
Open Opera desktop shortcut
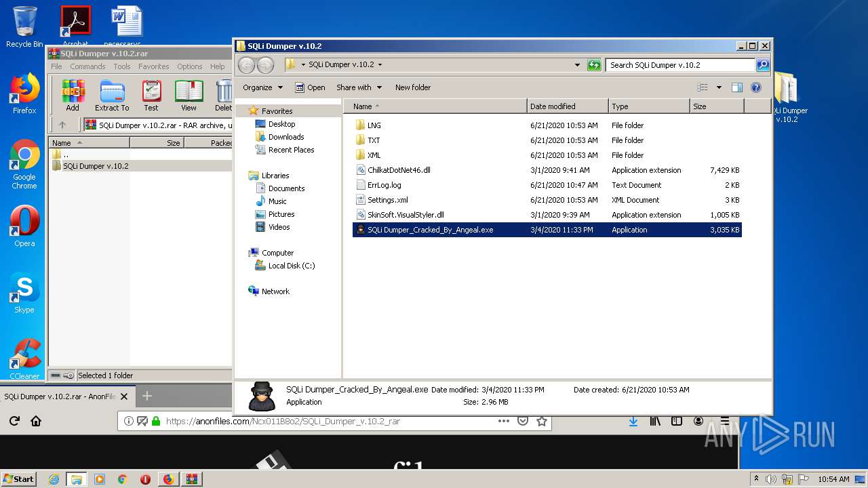pos(24,227)
